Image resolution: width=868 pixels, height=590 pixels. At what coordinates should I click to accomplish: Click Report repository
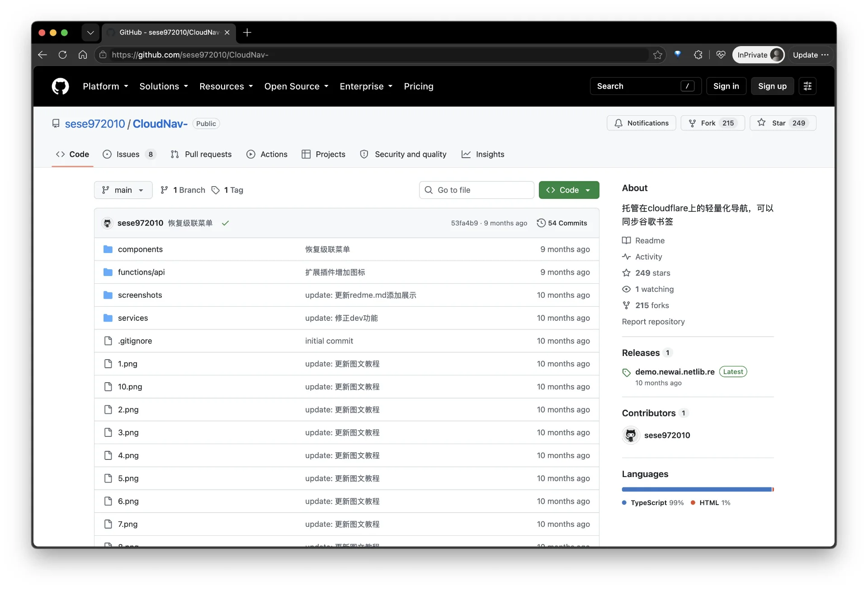[x=653, y=322]
